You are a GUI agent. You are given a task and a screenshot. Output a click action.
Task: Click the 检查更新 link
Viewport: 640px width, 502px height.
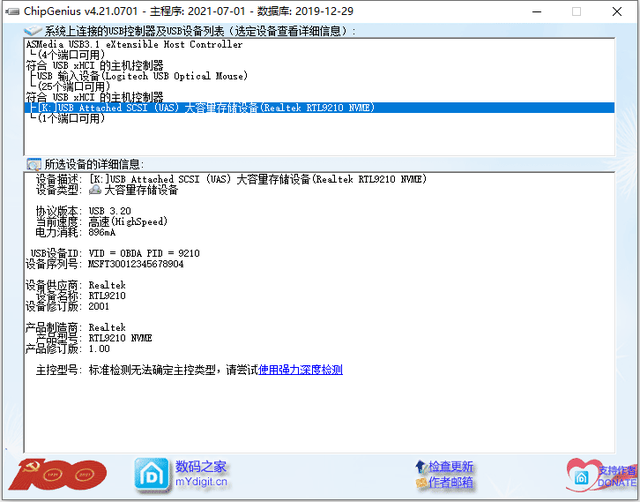[x=451, y=466]
